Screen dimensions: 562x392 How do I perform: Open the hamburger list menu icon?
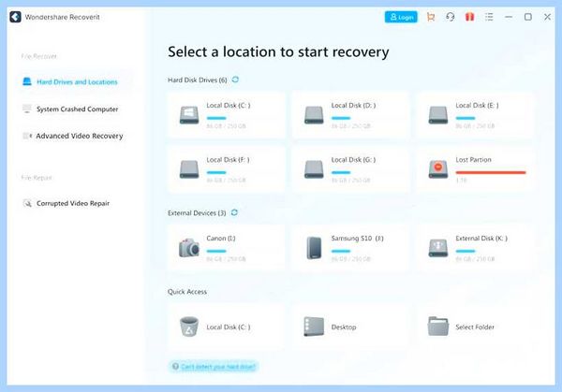489,17
